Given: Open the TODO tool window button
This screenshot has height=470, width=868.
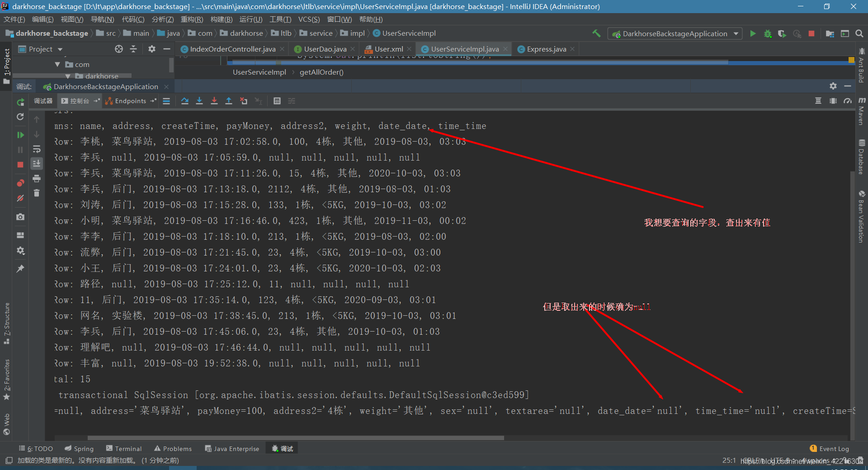Looking at the screenshot, I should pyautogui.click(x=36, y=448).
